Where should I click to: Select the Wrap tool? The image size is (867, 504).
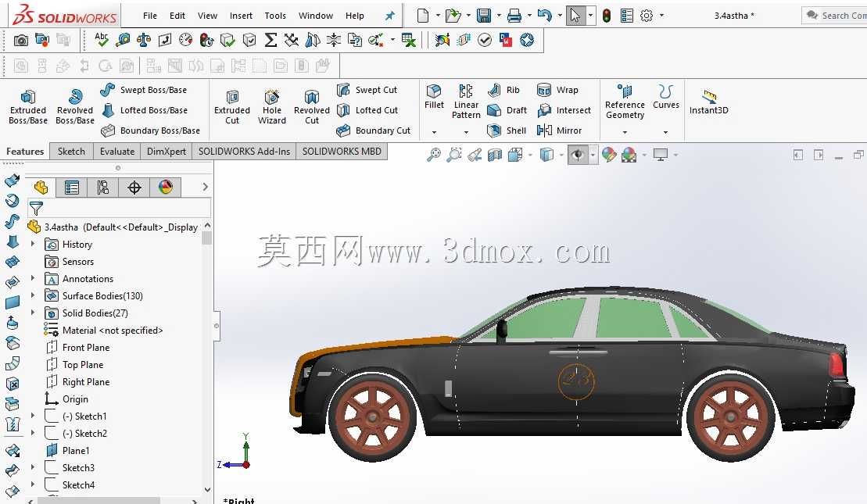(x=558, y=90)
